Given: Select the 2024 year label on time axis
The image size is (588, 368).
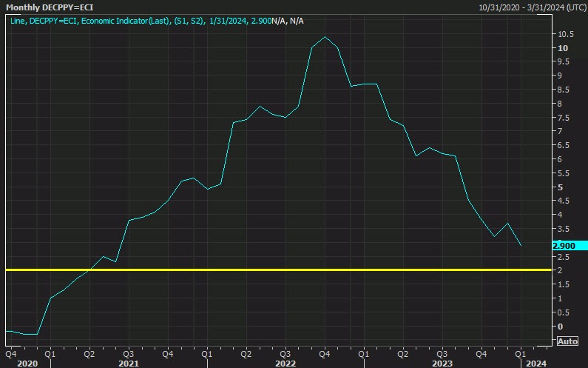Looking at the screenshot, I should [x=535, y=364].
